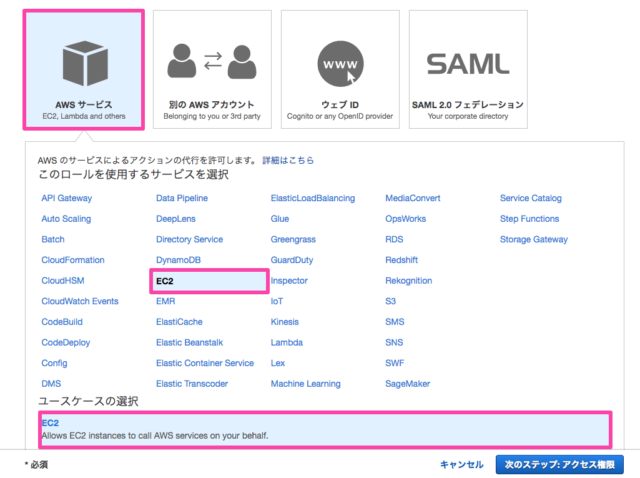
Task: Choose DynamoDB service
Action: (x=178, y=260)
